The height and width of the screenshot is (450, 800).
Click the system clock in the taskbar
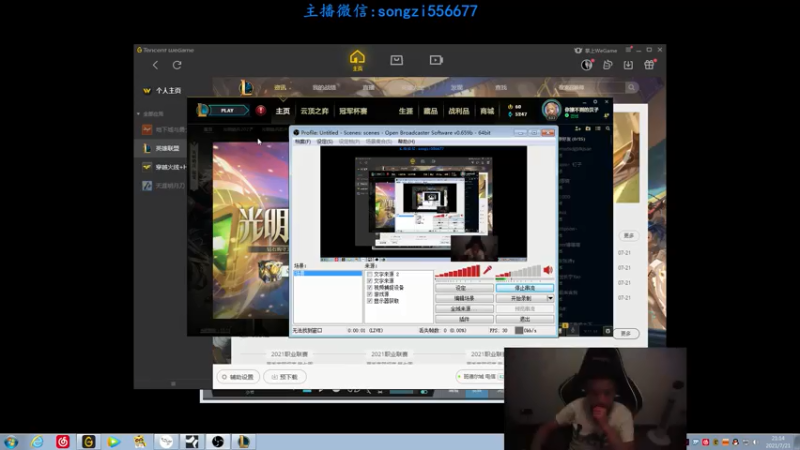[778, 442]
